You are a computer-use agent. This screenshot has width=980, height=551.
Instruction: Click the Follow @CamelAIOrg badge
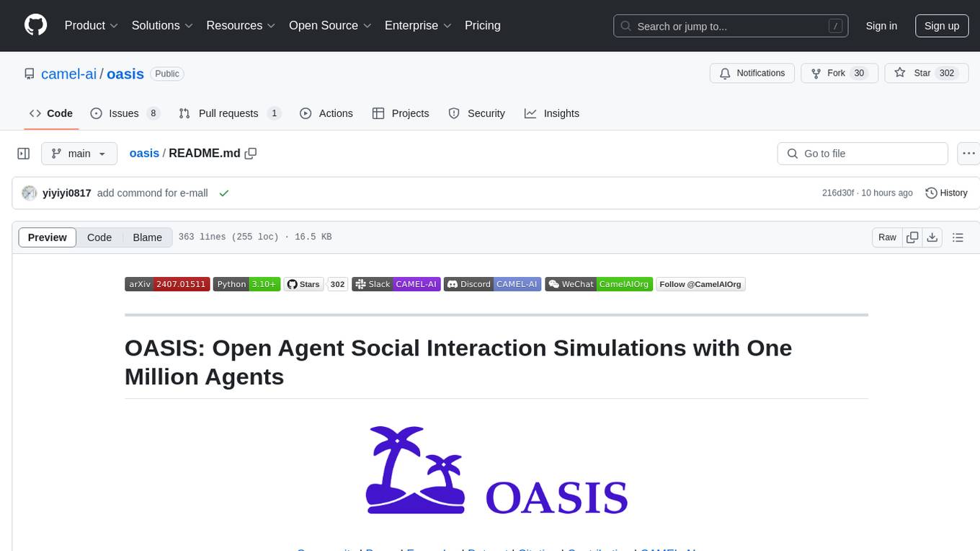coord(700,284)
